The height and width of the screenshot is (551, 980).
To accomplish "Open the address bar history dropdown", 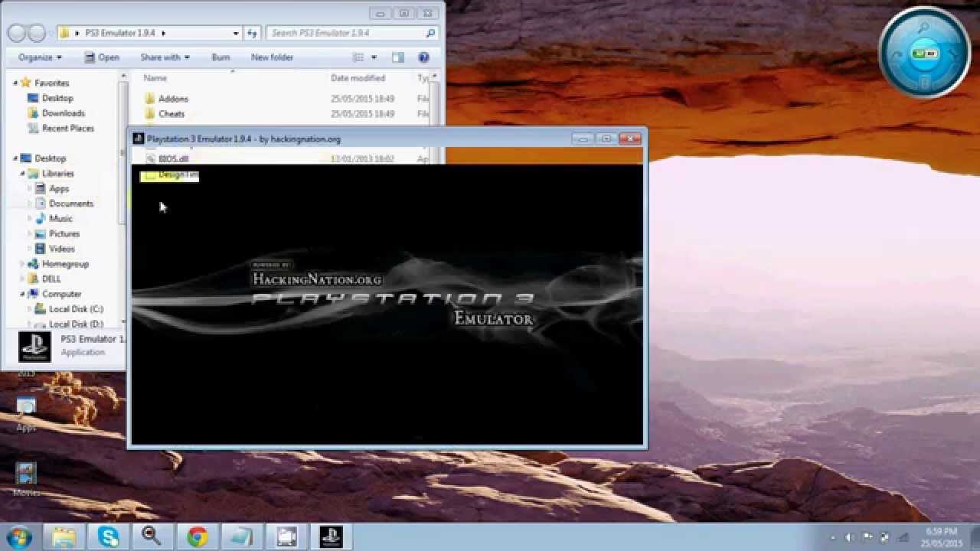I will 236,33.
